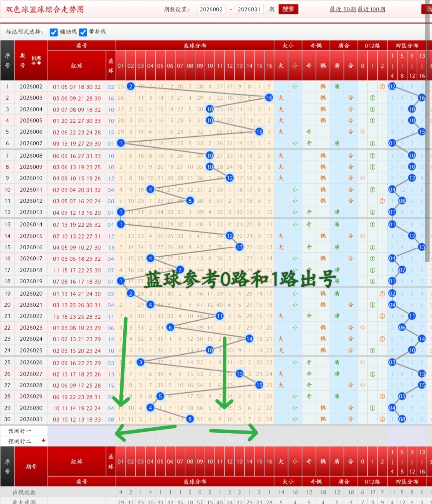This screenshot has height=504, width=432.
Task: Click blue ball 15 in row 2026006 distribution
Action: click(x=259, y=131)
